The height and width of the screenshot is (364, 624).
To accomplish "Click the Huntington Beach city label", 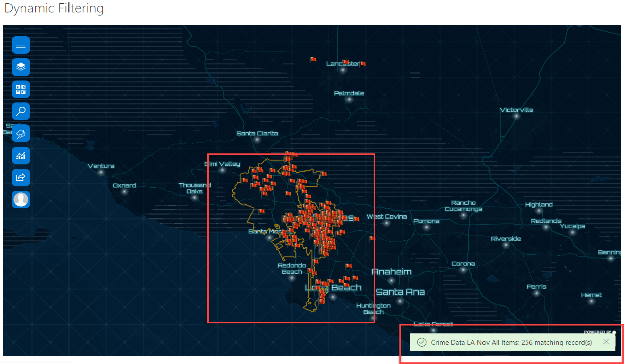I will coord(373,309).
